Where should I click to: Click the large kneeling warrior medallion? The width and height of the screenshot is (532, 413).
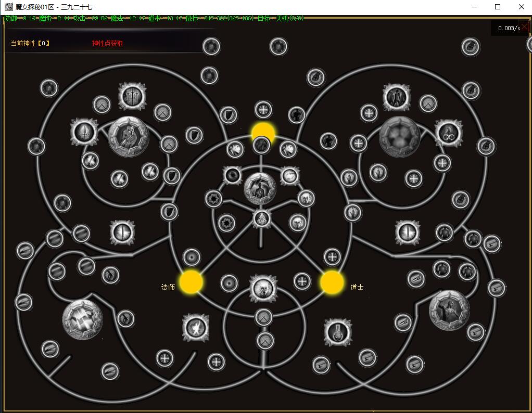(129, 136)
